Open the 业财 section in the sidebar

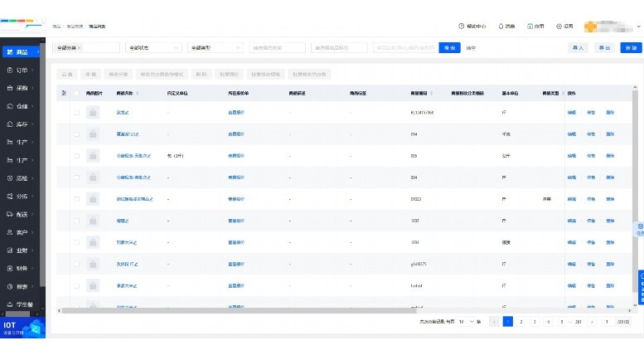tap(20, 250)
